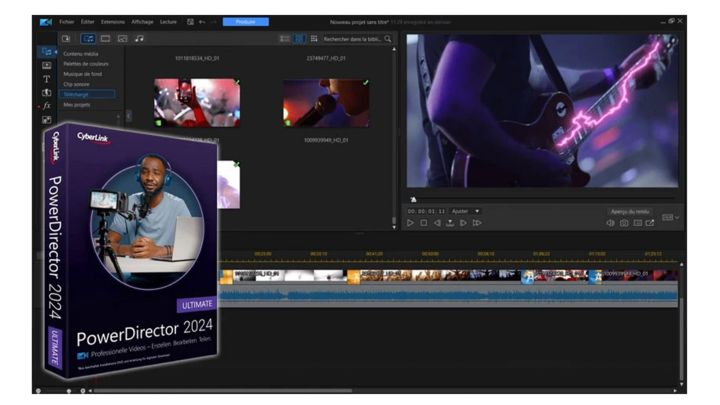The height and width of the screenshot is (405, 720).
Task: Click the 23749477_HD_01 clip name
Action: click(326, 58)
